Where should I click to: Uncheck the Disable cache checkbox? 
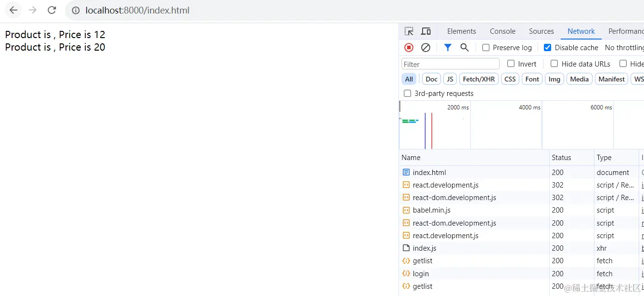click(547, 47)
